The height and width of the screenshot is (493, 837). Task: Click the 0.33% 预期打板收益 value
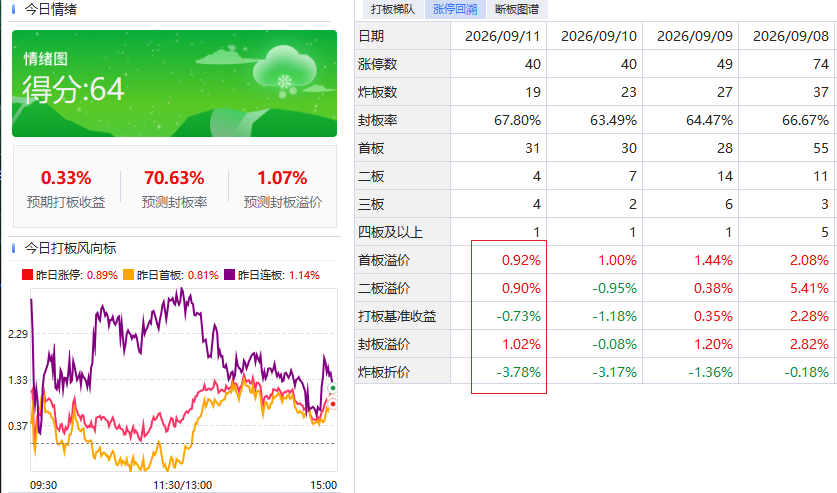tap(66, 178)
